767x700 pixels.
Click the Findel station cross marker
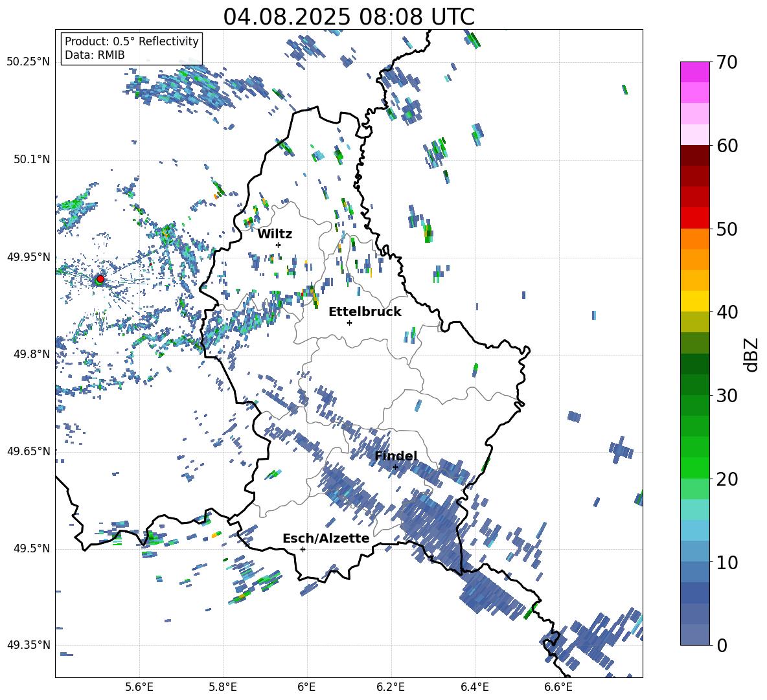[395, 468]
